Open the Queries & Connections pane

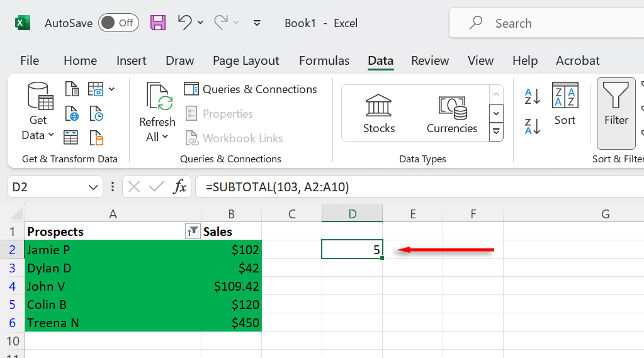click(x=251, y=89)
